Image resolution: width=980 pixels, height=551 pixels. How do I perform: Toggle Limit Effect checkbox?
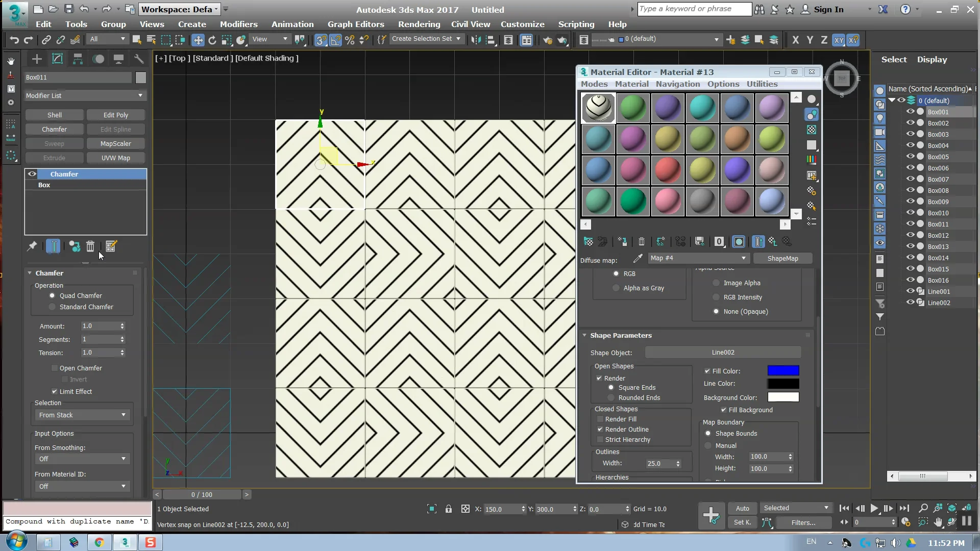55,391
